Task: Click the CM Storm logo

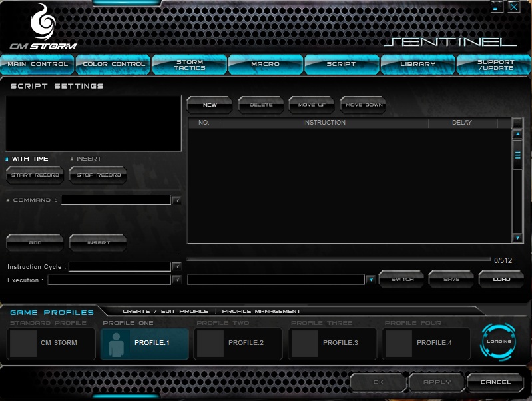Action: pyautogui.click(x=43, y=27)
